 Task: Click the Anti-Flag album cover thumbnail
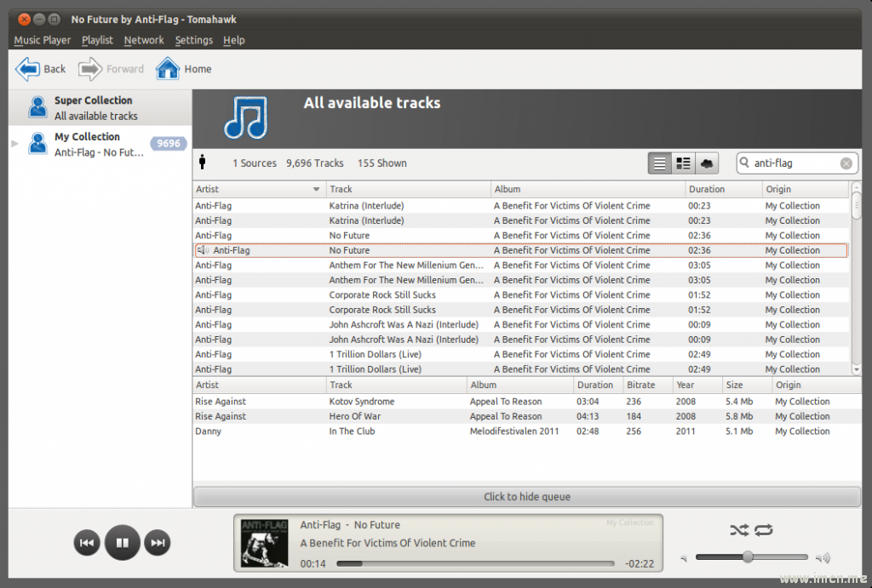(x=264, y=543)
